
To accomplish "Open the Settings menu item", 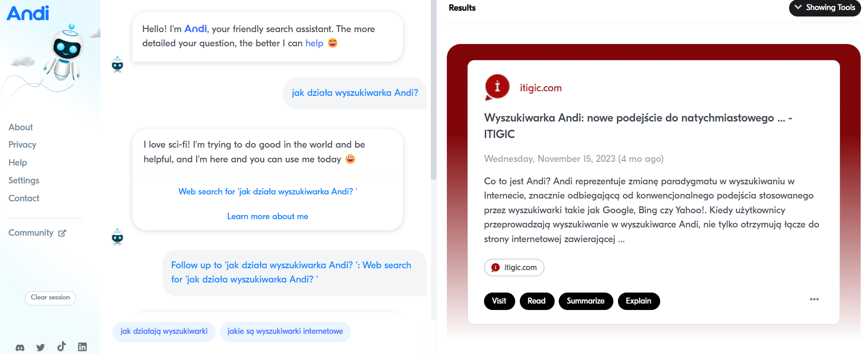I will coord(24,180).
